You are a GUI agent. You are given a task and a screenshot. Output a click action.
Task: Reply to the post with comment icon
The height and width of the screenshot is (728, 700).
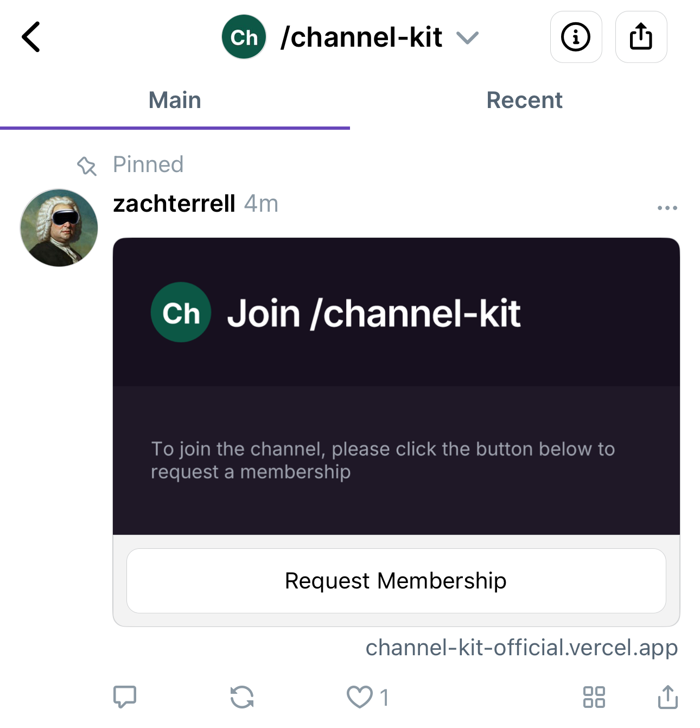[x=125, y=697]
